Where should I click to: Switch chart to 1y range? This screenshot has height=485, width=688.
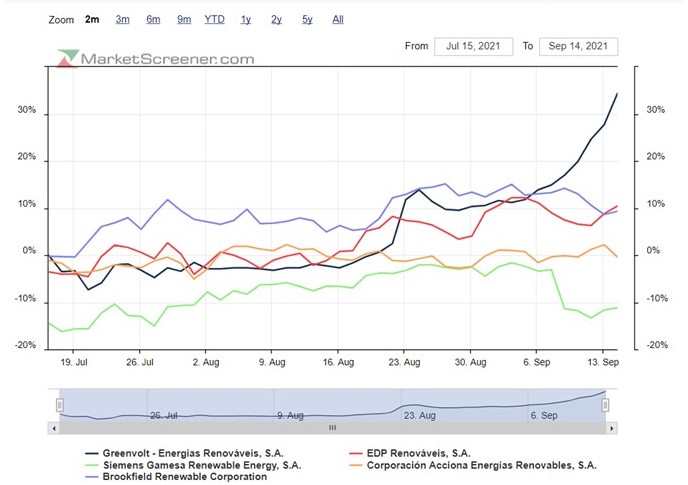click(246, 19)
